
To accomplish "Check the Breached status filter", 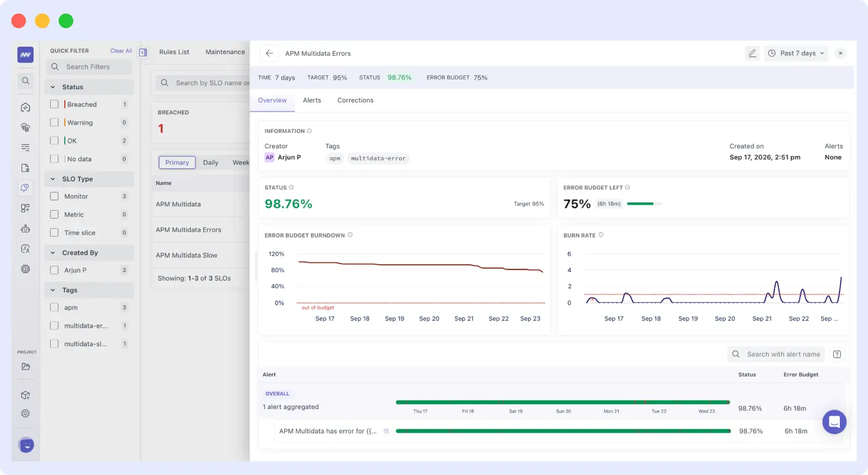I will (54, 104).
